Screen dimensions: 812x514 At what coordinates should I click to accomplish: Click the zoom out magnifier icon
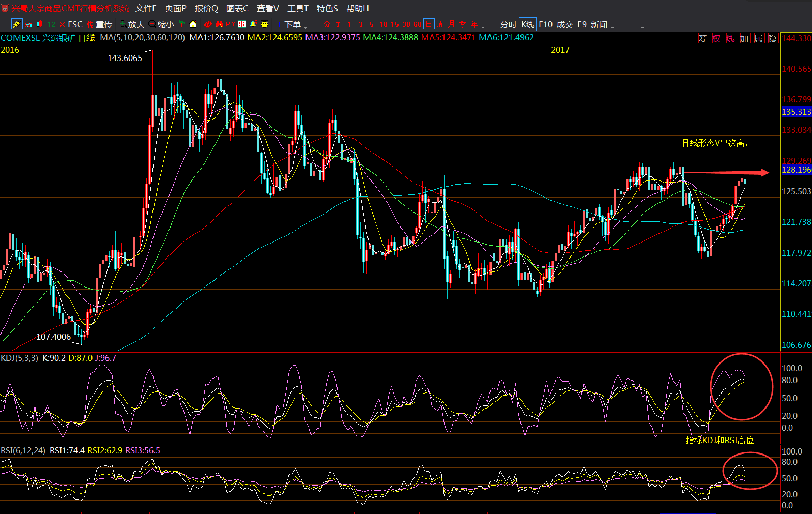pos(152,24)
